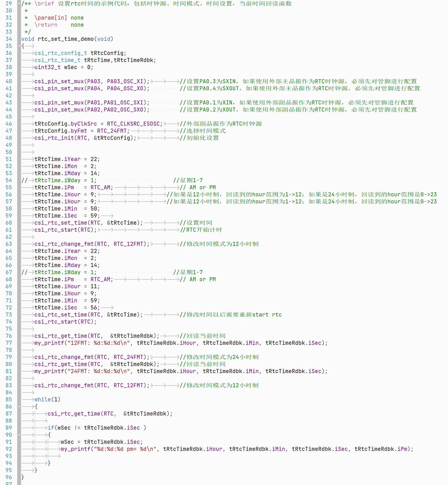The image size is (448, 485).
Task: Click the "12FMT: %d:%d:%d\n" string literal
Action: pos(99,343)
